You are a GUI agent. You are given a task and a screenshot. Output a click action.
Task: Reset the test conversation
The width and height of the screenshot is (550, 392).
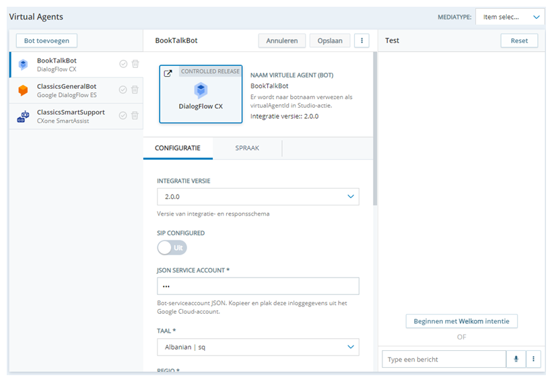519,40
